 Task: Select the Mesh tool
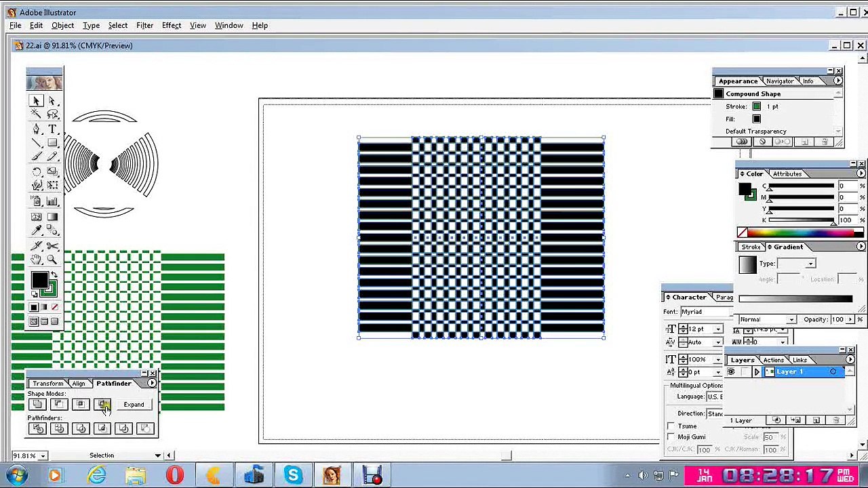click(x=36, y=217)
